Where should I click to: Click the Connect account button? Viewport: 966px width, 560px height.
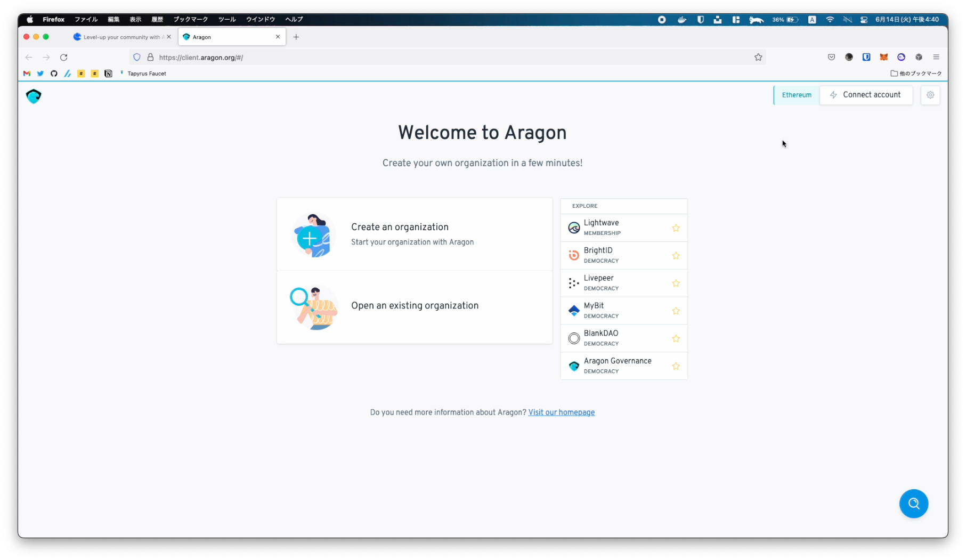click(866, 95)
